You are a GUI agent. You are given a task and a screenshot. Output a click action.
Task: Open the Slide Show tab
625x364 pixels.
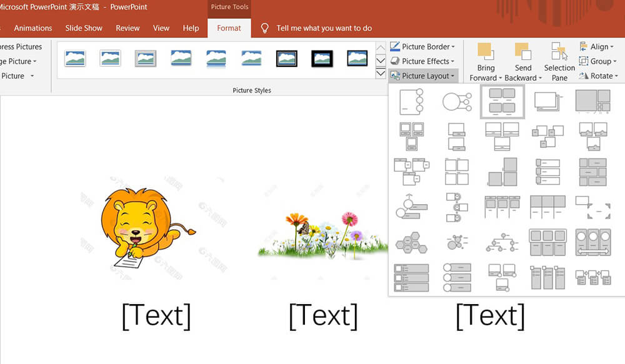point(84,28)
